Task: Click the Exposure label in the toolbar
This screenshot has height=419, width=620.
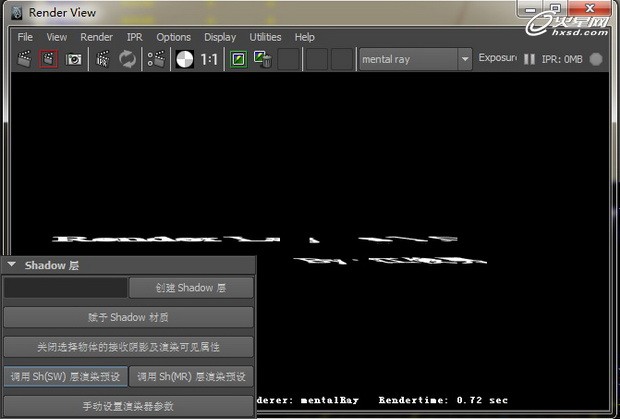Action: [497, 58]
